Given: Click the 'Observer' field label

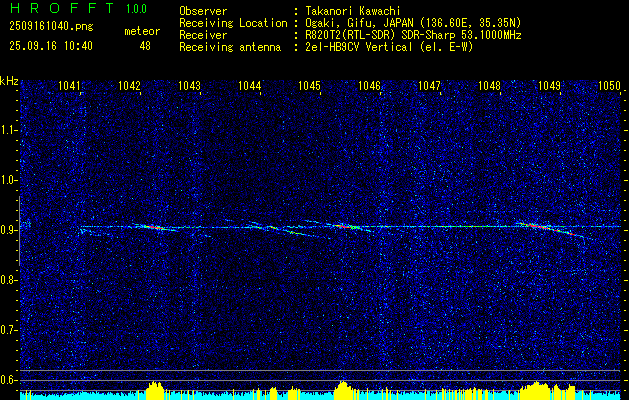Looking at the screenshot, I should tap(203, 11).
